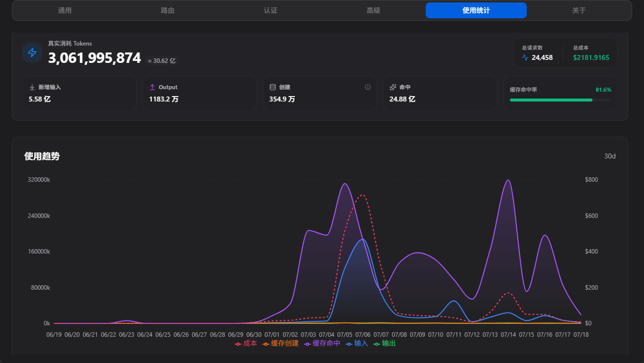Hide the 输入 series via legend
The width and height of the screenshot is (644, 363).
pyautogui.click(x=357, y=343)
